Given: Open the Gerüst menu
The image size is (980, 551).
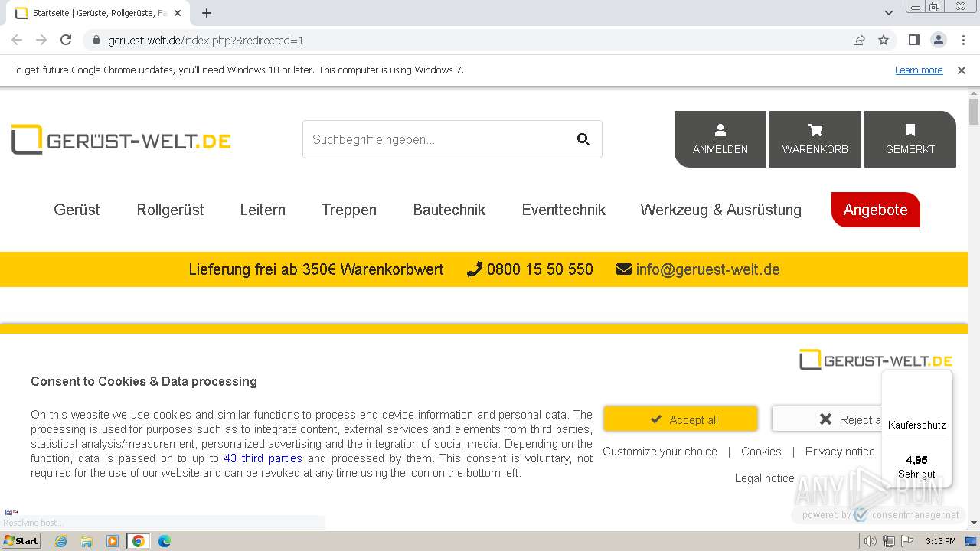Looking at the screenshot, I should 77,210.
